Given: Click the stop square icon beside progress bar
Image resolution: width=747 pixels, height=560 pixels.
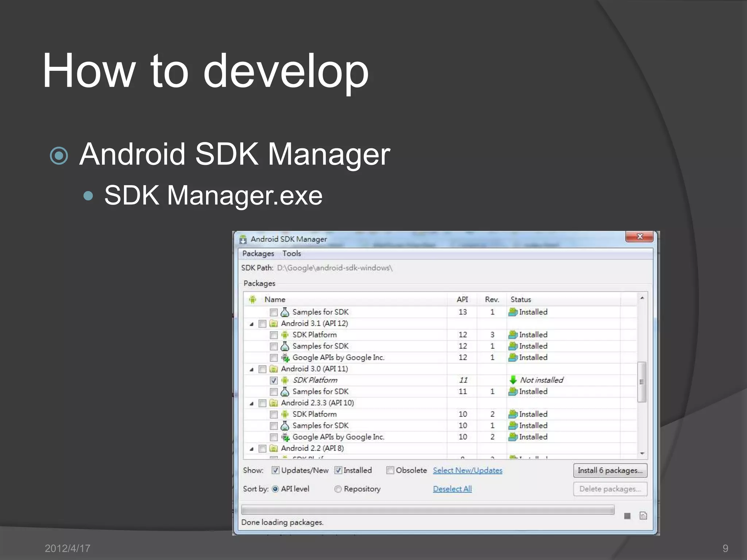Looking at the screenshot, I should coord(627,516).
